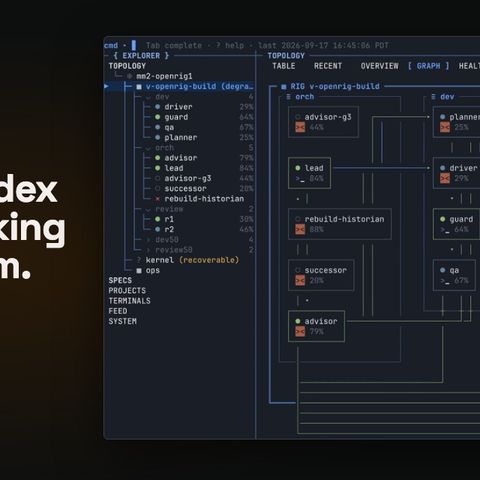Expand the dev58 group in tree

click(x=148, y=240)
